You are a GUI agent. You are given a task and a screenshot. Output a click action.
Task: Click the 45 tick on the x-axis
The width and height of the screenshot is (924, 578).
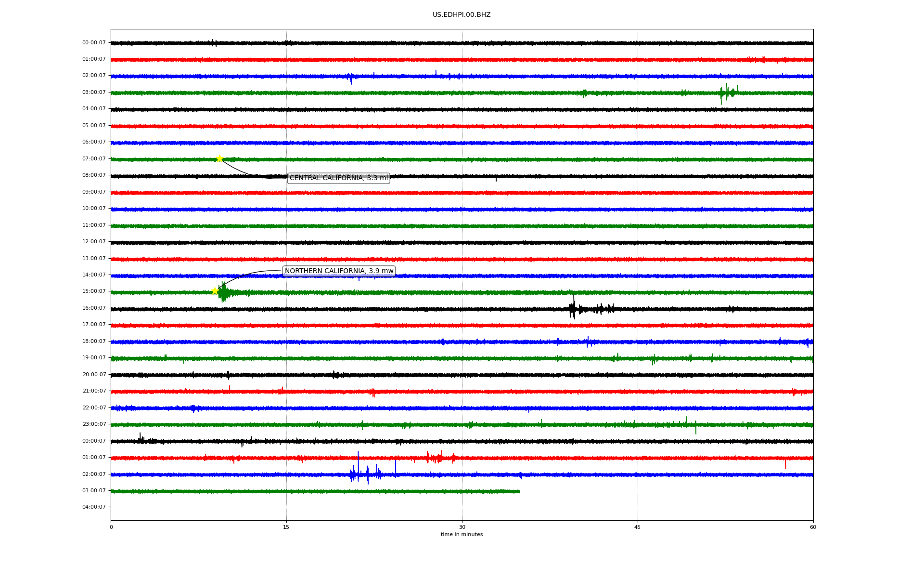point(638,527)
